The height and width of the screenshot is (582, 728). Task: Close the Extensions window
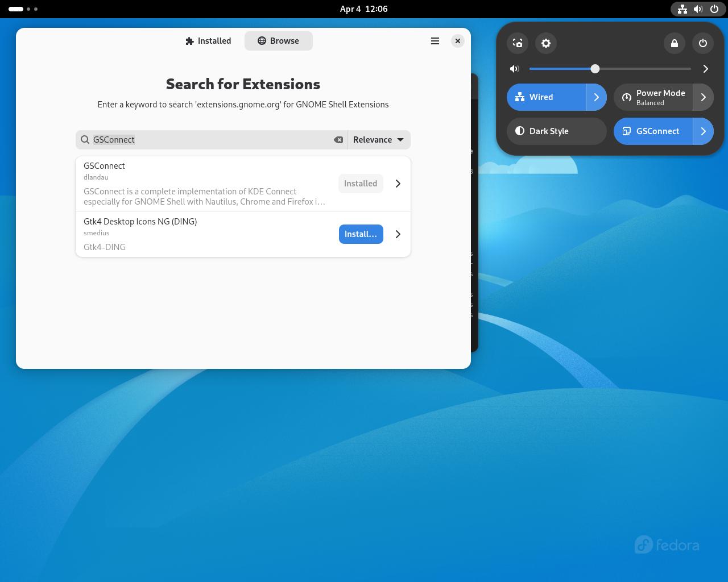pos(458,41)
